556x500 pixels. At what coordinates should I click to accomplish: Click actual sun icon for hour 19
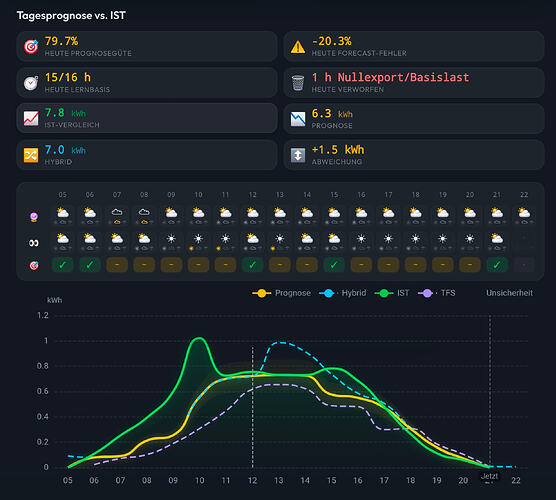pos(443,239)
